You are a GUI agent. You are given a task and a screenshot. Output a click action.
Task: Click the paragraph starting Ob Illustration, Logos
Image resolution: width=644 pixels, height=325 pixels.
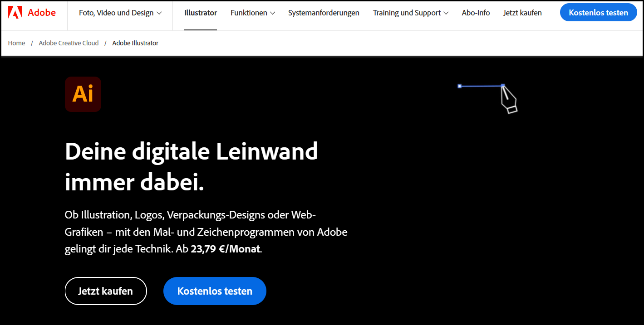(206, 232)
